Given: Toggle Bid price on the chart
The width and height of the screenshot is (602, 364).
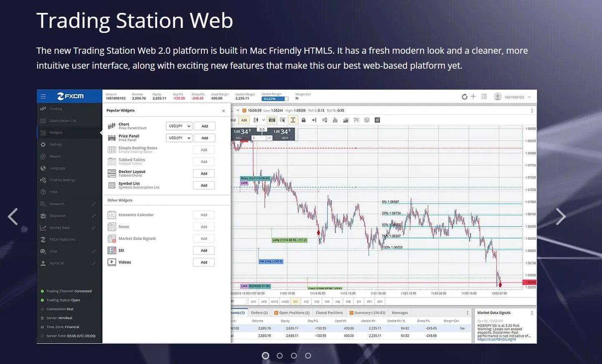Looking at the screenshot, I should (233, 120).
